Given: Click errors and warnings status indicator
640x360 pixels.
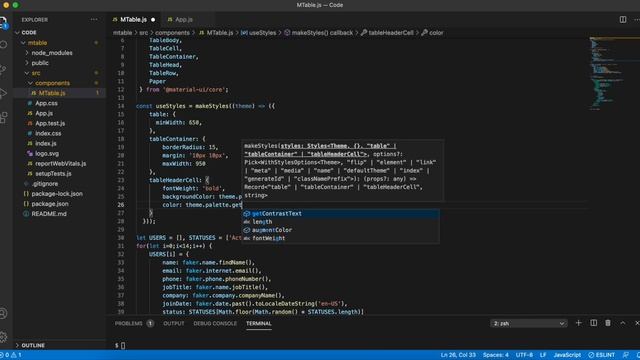Looking at the screenshot, I should click(11, 355).
